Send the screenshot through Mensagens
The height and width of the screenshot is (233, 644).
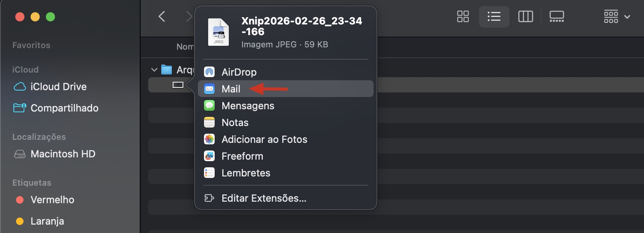[x=248, y=105]
